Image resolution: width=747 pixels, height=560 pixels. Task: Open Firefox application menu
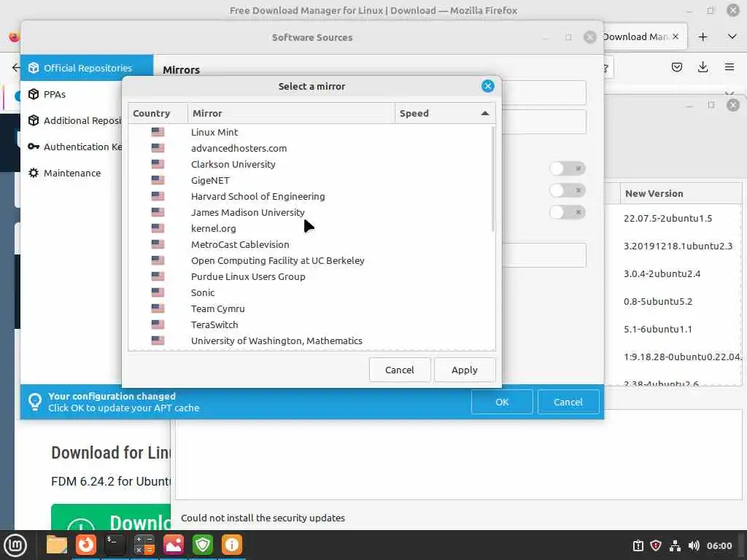pos(729,67)
